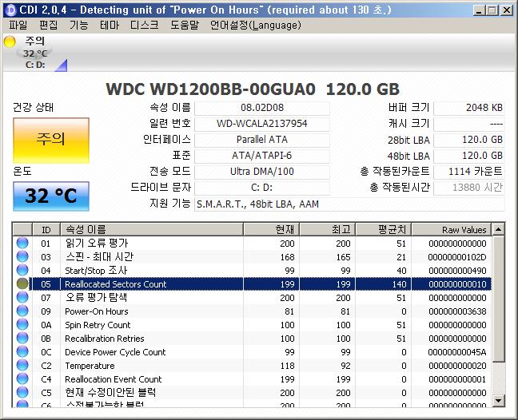Select the Reallocated Sectors Count row
This screenshot has height=420, width=518.
coord(252,284)
